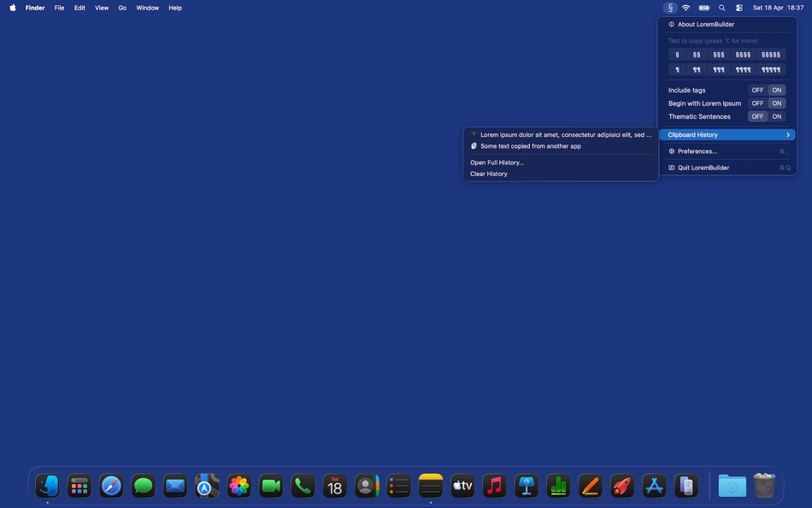Screen dimensions: 812x508
Task: Open the Apple menu
Action: 13,8
